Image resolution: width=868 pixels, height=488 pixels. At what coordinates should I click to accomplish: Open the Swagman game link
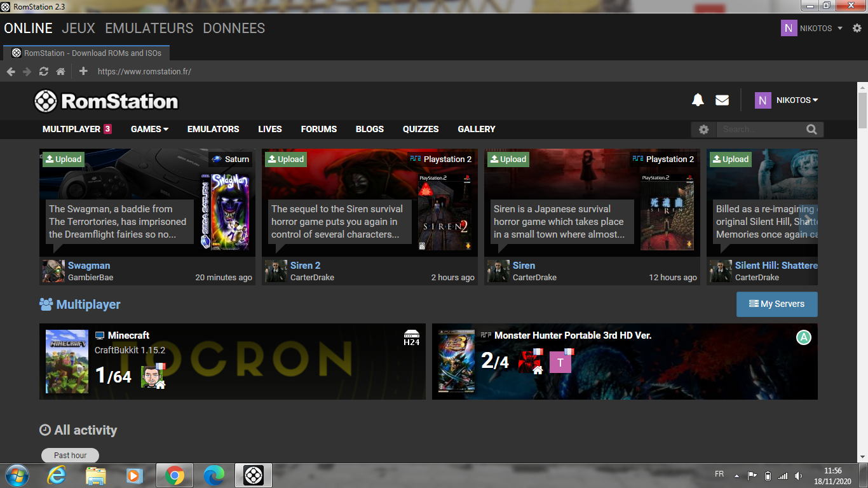(x=89, y=266)
